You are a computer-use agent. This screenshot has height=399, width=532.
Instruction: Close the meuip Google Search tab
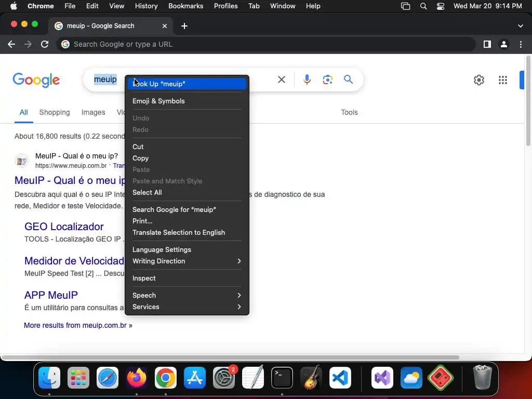pos(165,26)
